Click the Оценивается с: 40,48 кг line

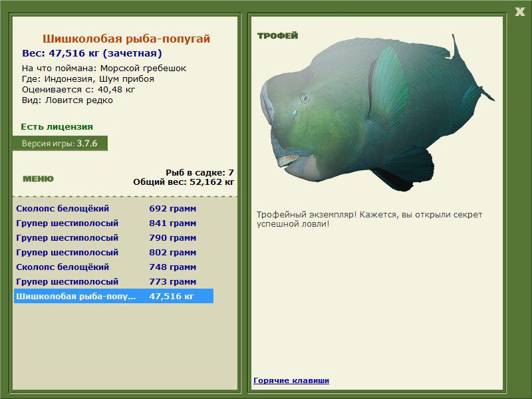tap(78, 90)
